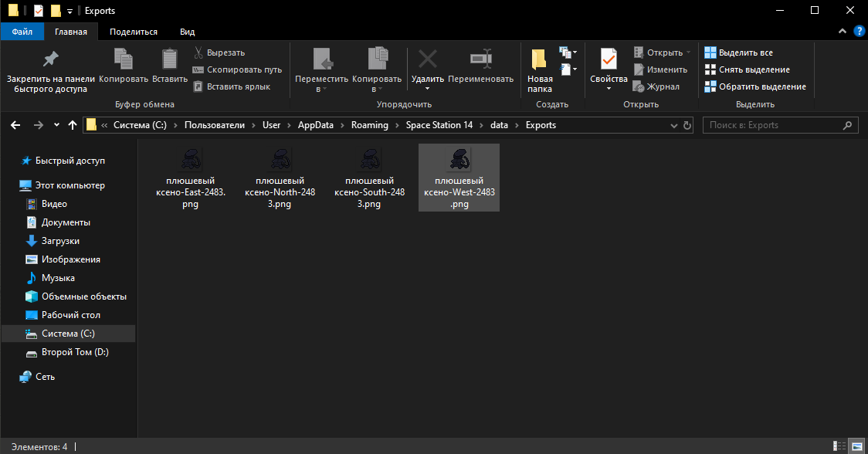This screenshot has height=454, width=868.
Task: Open the Вид ribbon tab
Action: (x=187, y=32)
